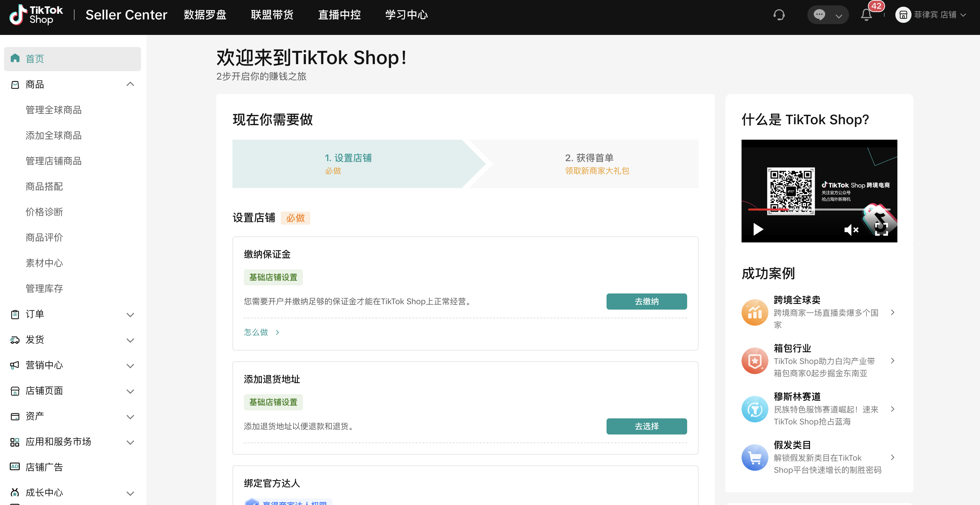Switch to the 数据罗盘 menu item
The width and height of the screenshot is (980, 505).
205,14
